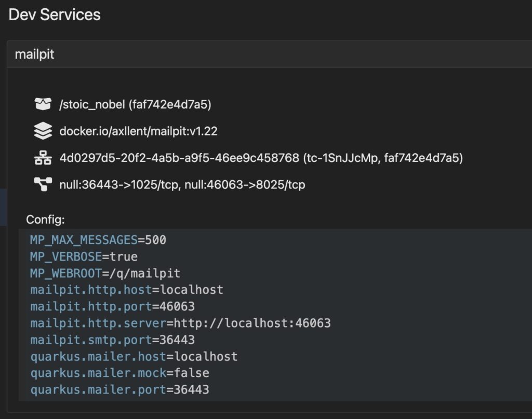Click the port mapping icon beside null:36443
Image resolution: width=532 pixels, height=419 pixels.
click(43, 184)
